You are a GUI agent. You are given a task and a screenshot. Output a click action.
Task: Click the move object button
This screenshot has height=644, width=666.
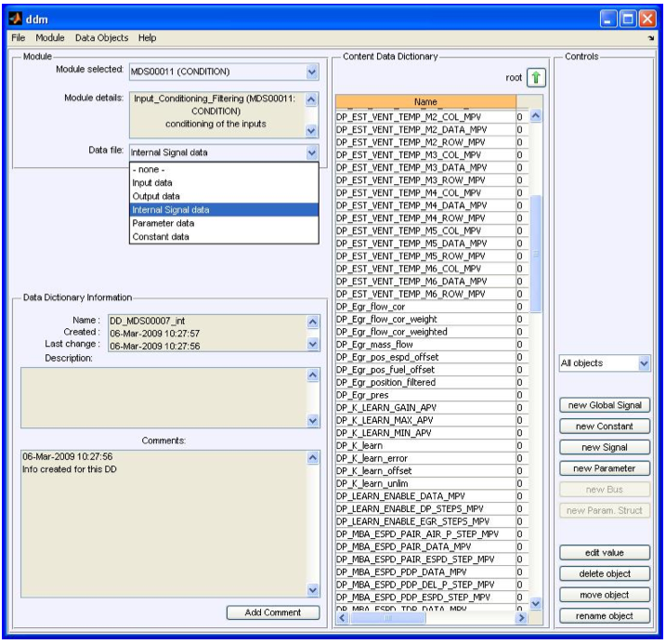(x=605, y=595)
